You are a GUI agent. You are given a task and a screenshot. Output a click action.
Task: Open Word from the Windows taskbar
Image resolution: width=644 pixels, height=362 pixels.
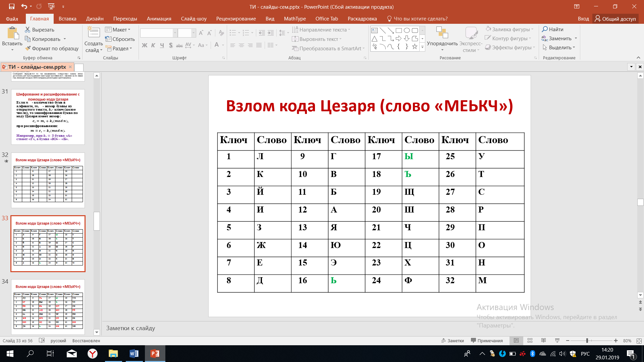[134, 354]
